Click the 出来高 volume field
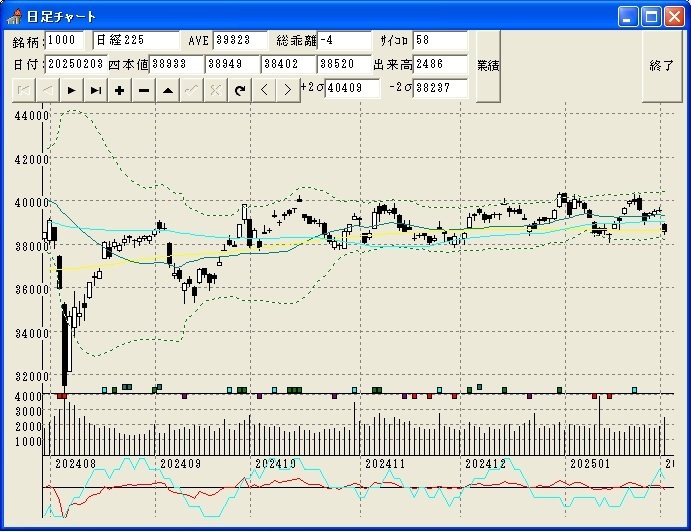 pyautogui.click(x=441, y=64)
